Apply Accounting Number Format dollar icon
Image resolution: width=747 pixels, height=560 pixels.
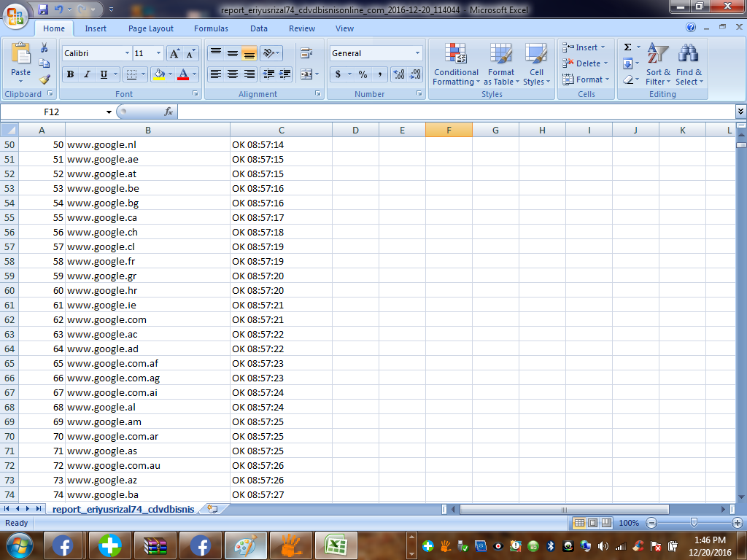pos(338,74)
